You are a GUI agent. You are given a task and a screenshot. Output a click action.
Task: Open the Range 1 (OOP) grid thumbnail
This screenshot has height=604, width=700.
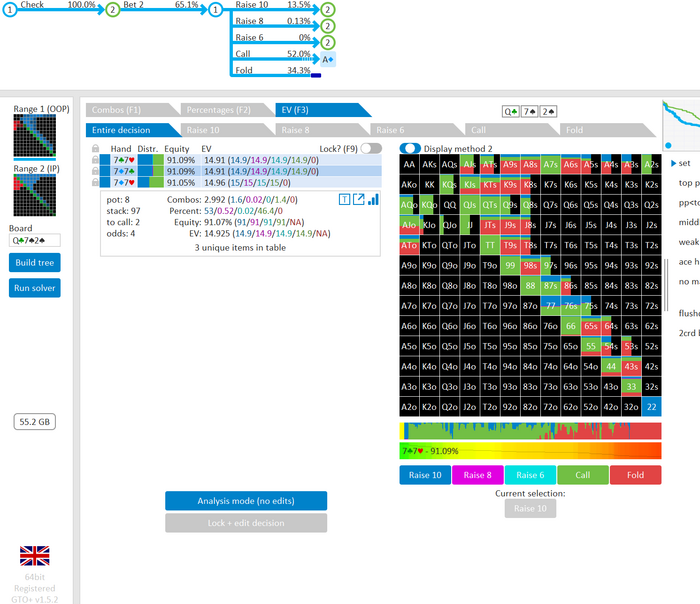click(34, 135)
